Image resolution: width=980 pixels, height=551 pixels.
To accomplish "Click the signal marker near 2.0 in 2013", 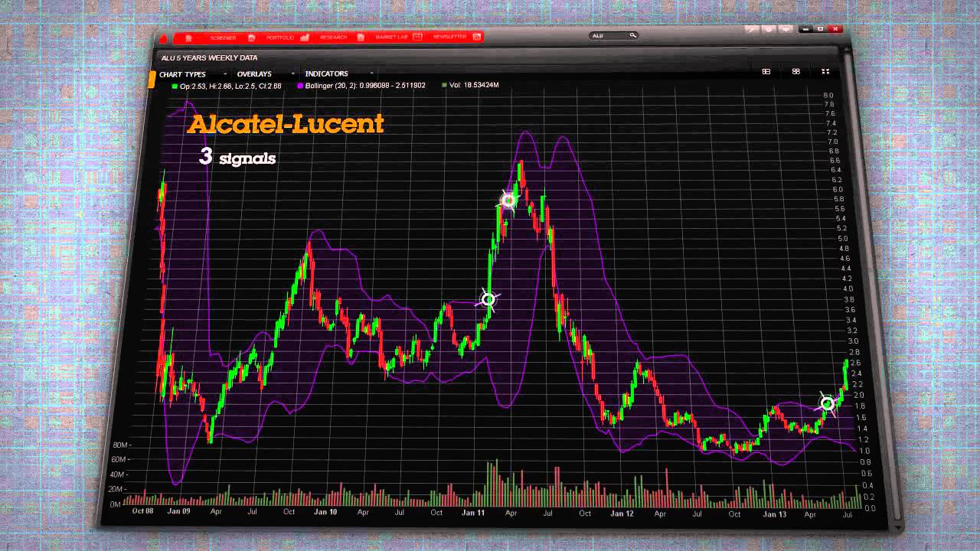I will [x=827, y=403].
